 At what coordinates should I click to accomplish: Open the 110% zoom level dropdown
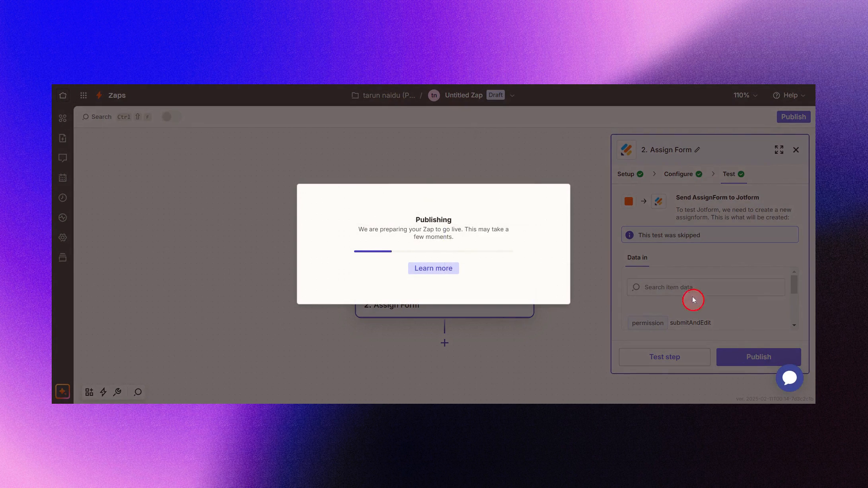(x=745, y=95)
